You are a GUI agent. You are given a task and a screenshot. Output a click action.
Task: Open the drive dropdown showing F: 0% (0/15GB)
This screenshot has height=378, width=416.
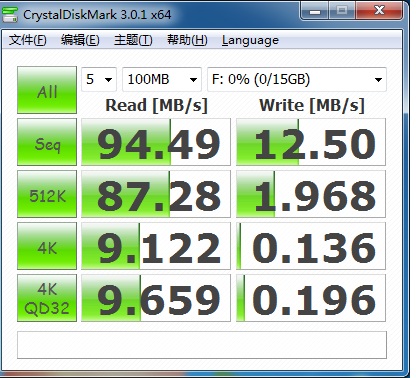coord(297,79)
